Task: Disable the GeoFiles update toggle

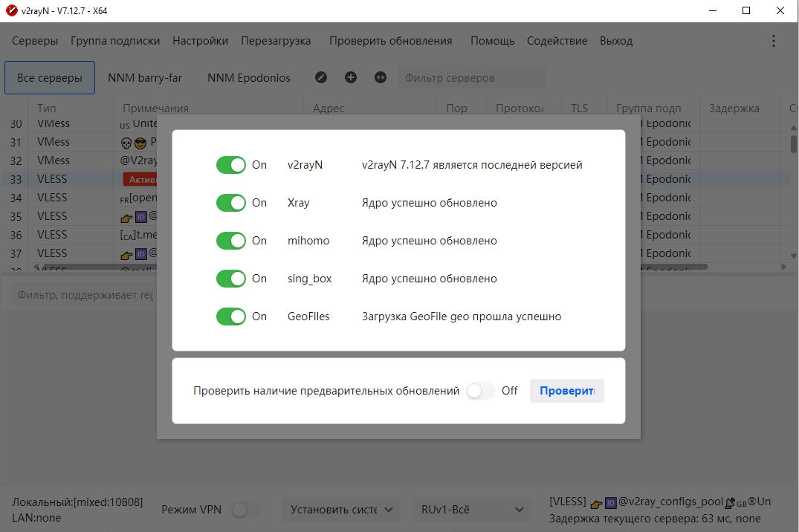Action: [x=231, y=317]
